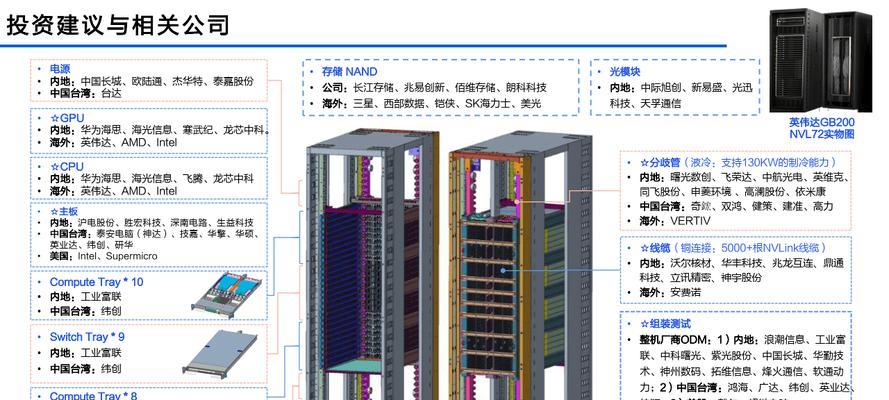This screenshot has width=889, height=400.
Task: Click the line 内地：华为海思、海光信息、寒武纪、龙芯中科
Action: point(158,130)
